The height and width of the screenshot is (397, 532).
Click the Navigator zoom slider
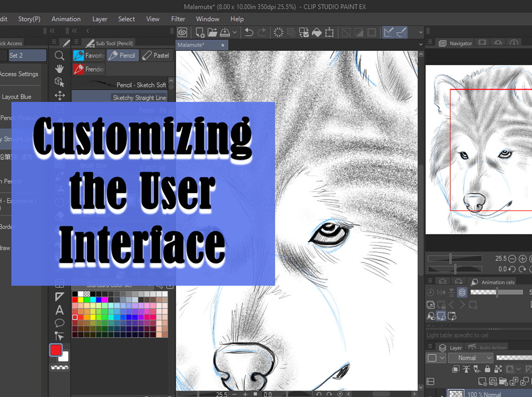tap(454, 259)
